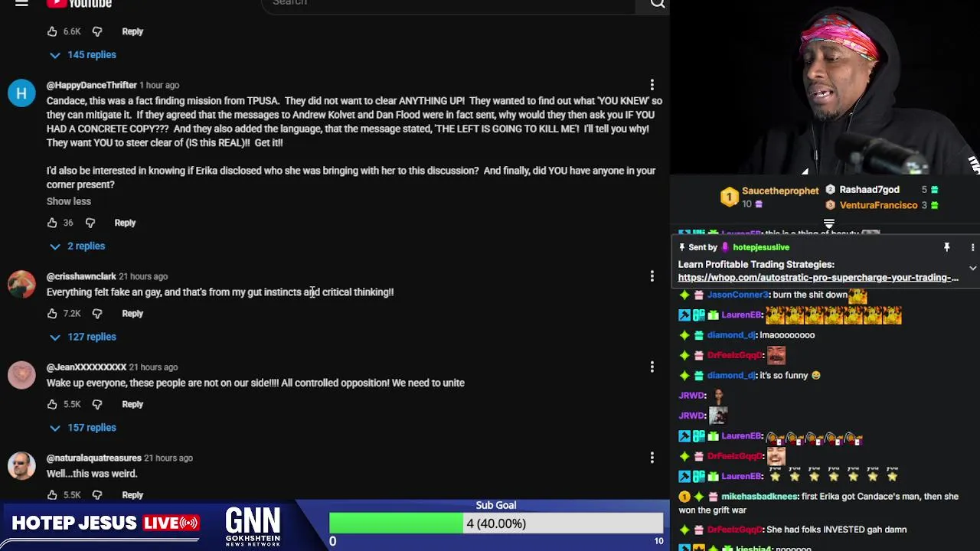The height and width of the screenshot is (551, 980).
Task: Expand 127 replies under @crisshawnclark
Action: click(83, 337)
